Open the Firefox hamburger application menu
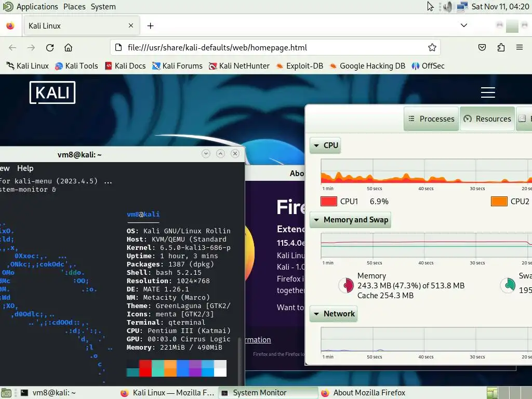This screenshot has width=532, height=399. pos(520,47)
